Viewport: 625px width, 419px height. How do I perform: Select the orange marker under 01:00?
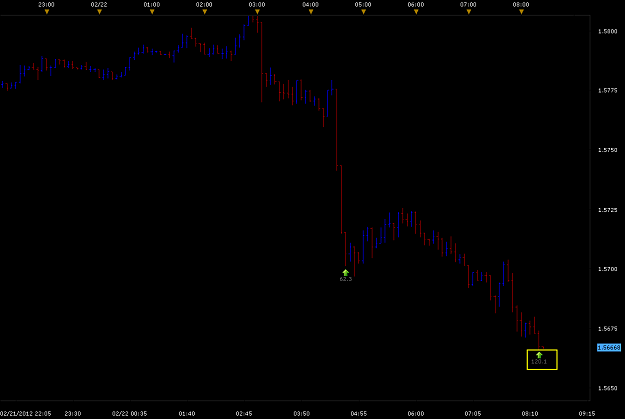152,12
